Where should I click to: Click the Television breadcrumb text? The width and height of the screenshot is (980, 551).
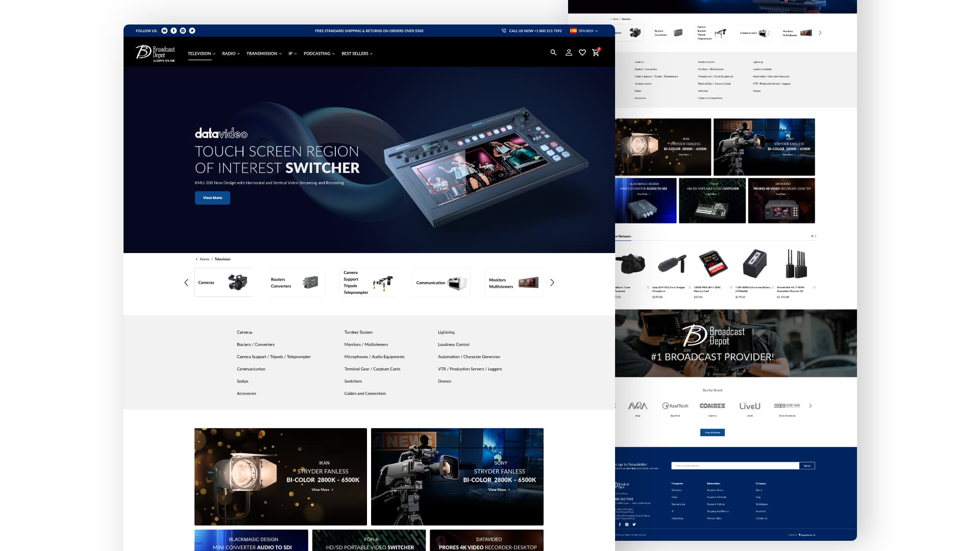tap(223, 259)
